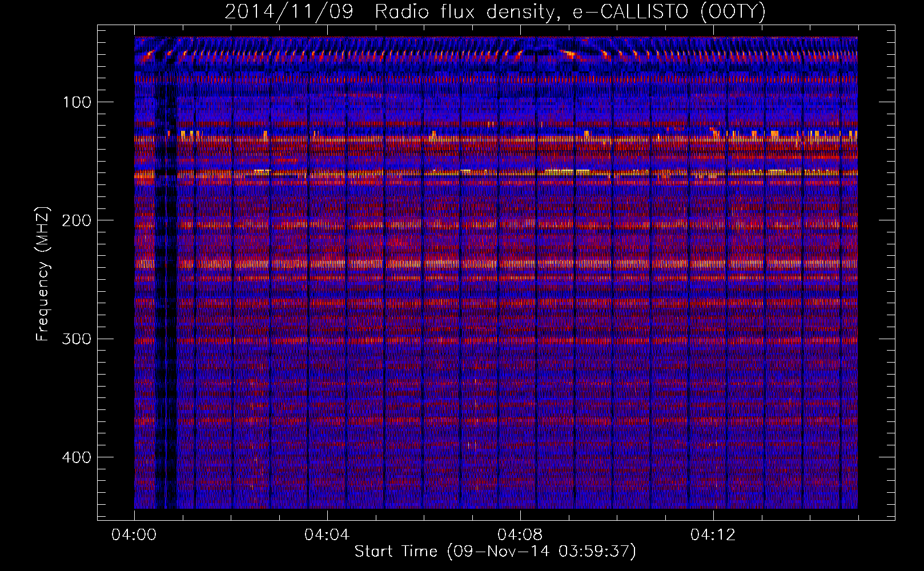Click the 100 frequency tick label
Screen dimensions: 924x571
tap(77, 102)
